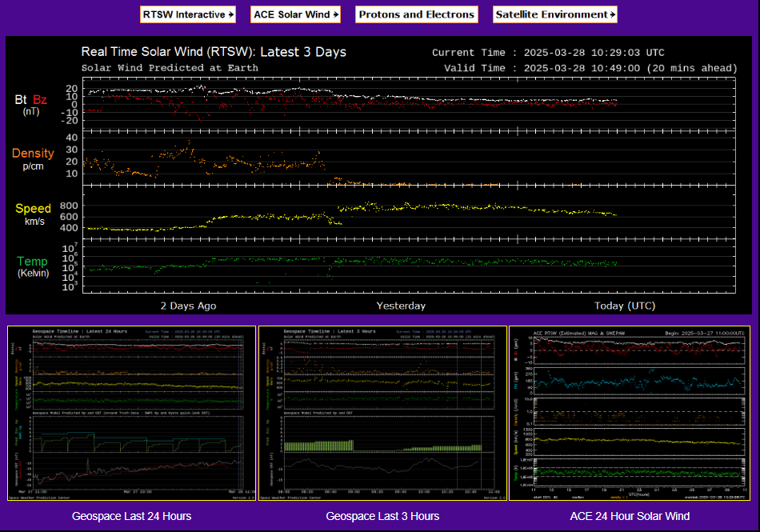Click the green Temp label
The image size is (760, 532).
click(x=32, y=262)
